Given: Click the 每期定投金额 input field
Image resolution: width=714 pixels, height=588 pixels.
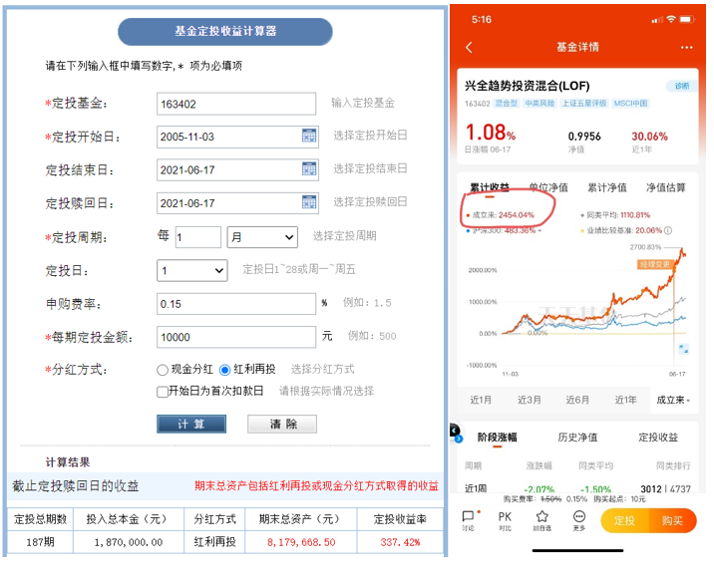Looking at the screenshot, I should pos(236,337).
